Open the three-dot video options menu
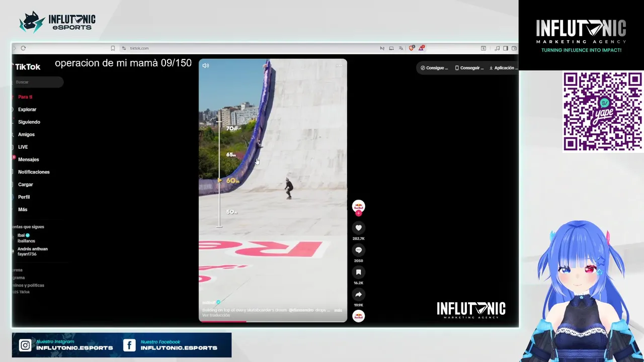This screenshot has height=362, width=644. 339,65
